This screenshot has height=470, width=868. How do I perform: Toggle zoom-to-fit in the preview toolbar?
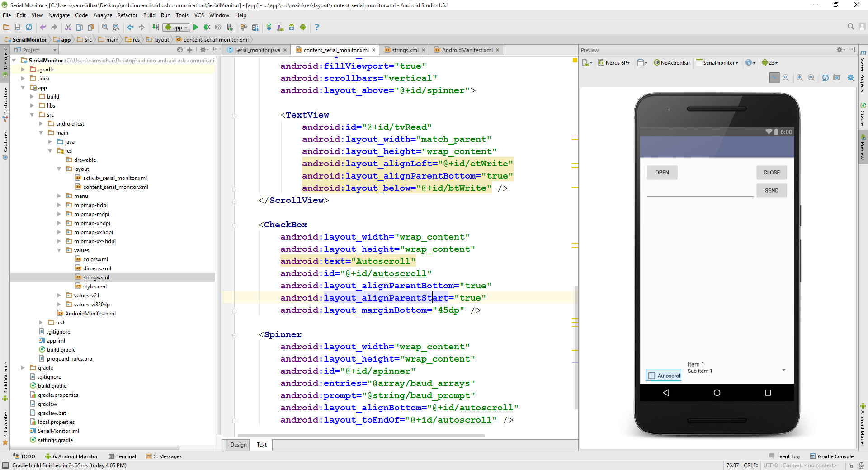point(774,78)
